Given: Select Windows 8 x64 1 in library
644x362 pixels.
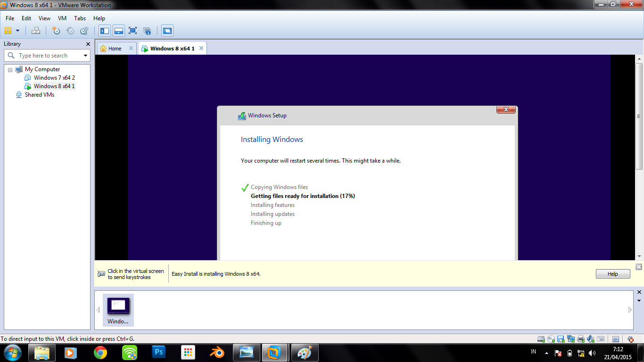Looking at the screenshot, I should [x=54, y=86].
